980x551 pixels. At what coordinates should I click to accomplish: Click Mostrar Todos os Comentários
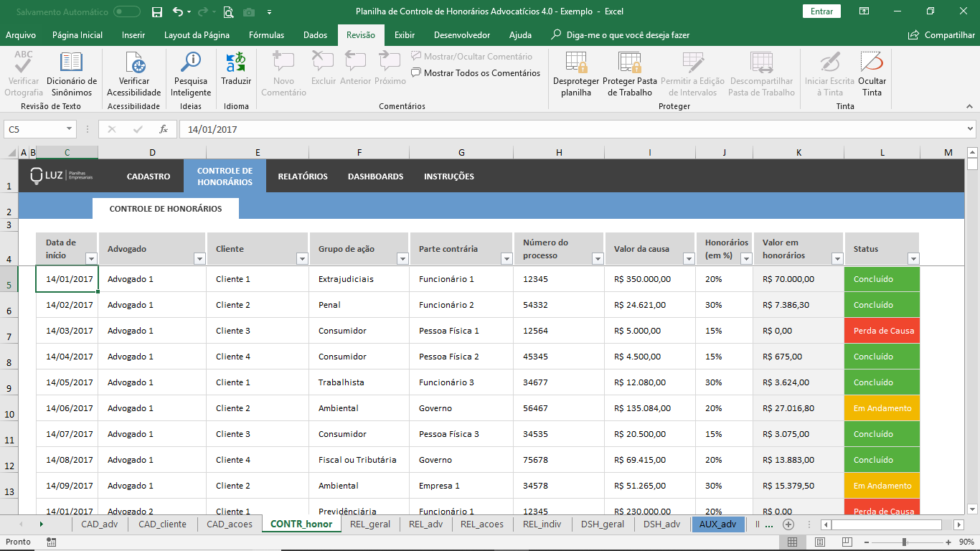(x=476, y=72)
